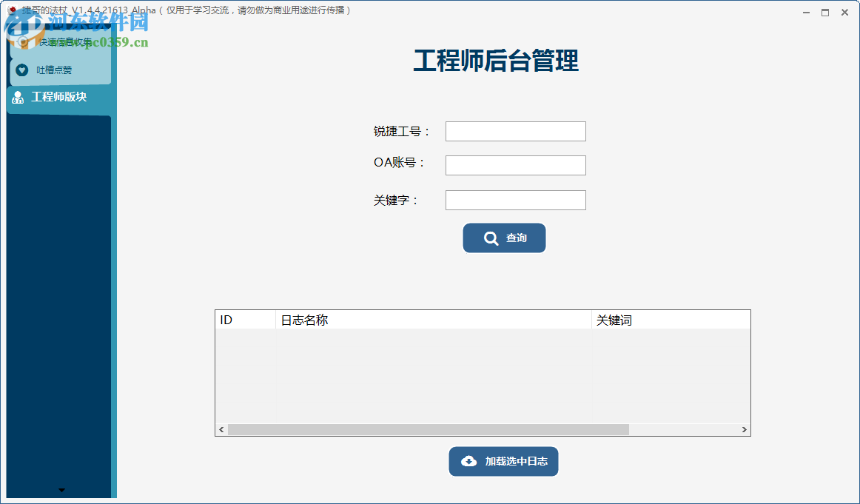Click the 关键字 input field

(515, 200)
